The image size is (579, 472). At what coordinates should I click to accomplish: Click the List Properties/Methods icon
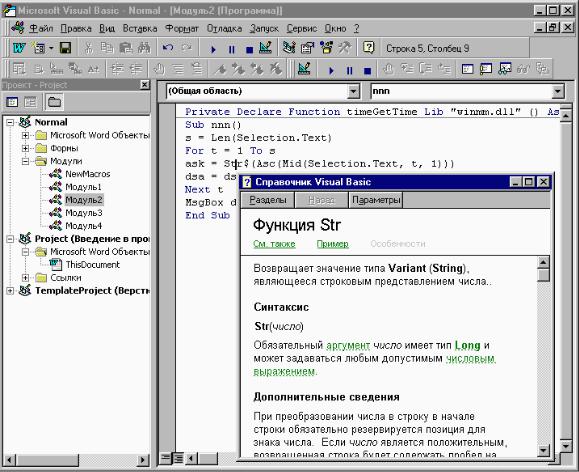19,69
